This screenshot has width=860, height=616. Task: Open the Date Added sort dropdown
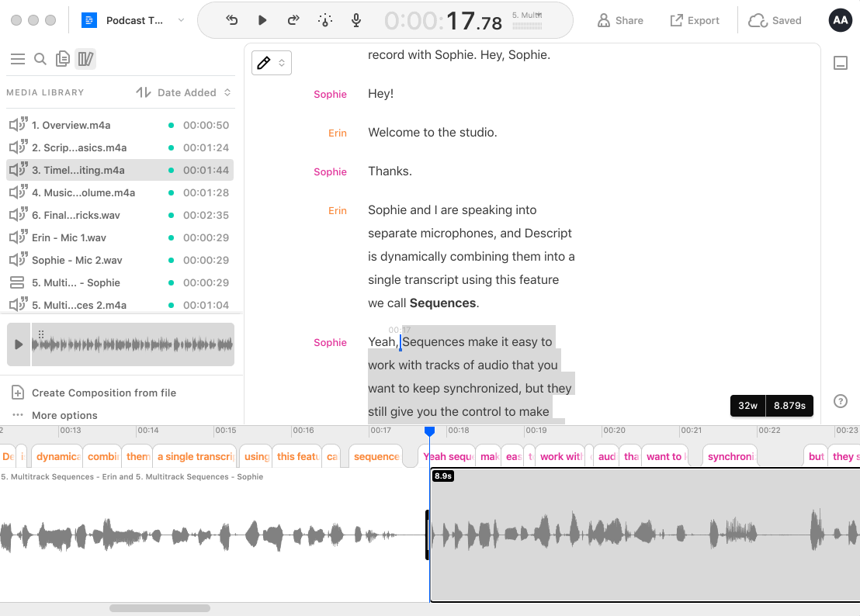click(x=194, y=92)
